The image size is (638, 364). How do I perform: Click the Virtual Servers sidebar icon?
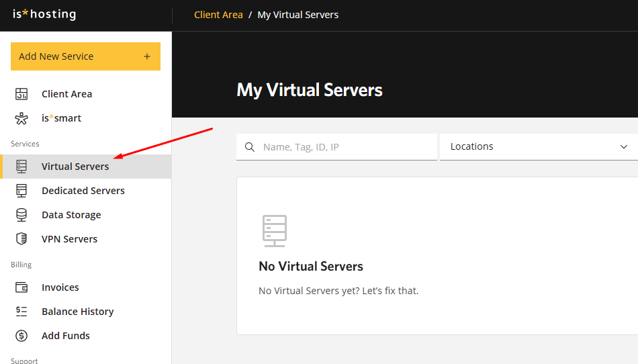(x=21, y=167)
